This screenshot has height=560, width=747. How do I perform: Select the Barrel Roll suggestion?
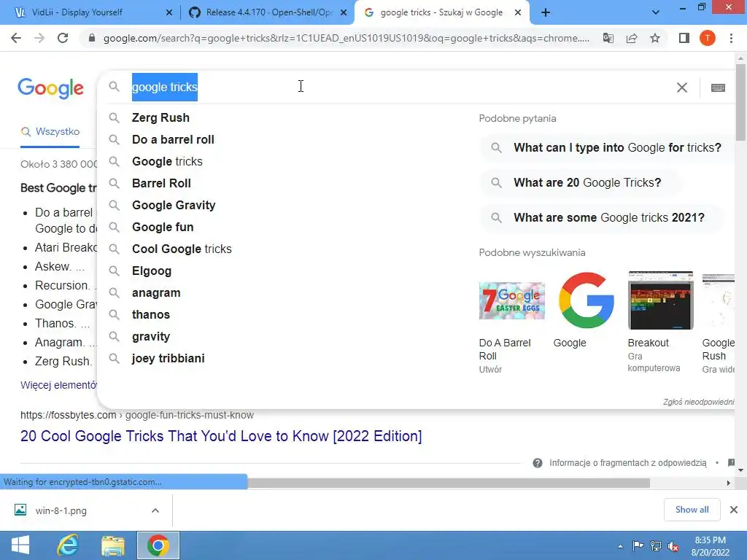[x=161, y=183]
